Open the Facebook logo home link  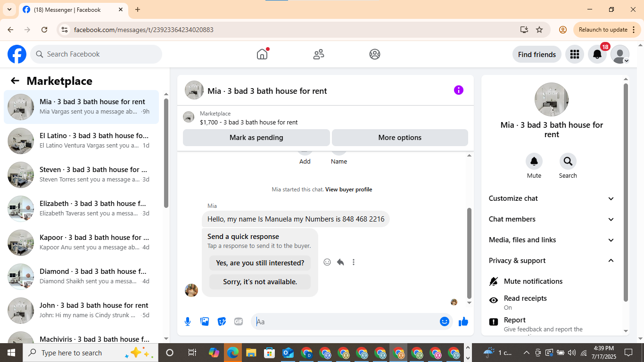(x=17, y=54)
